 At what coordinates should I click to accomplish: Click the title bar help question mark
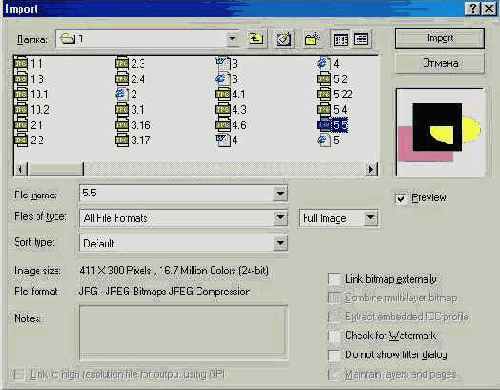[x=473, y=8]
